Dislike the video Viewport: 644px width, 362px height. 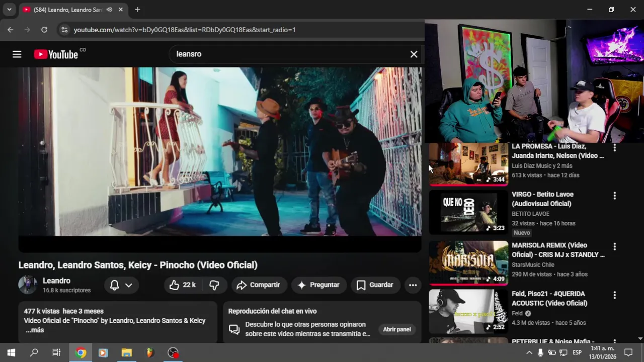pos(214,285)
